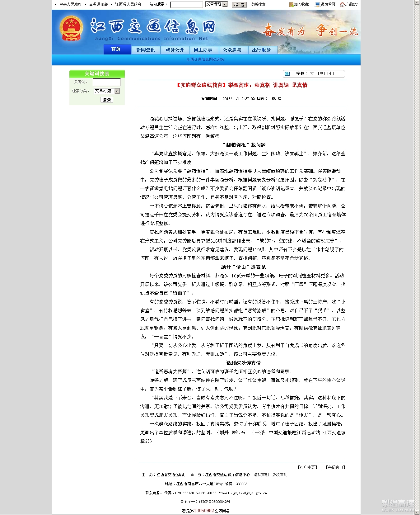Open the top search article-title dropdown
The image size is (420, 515).
225,4
